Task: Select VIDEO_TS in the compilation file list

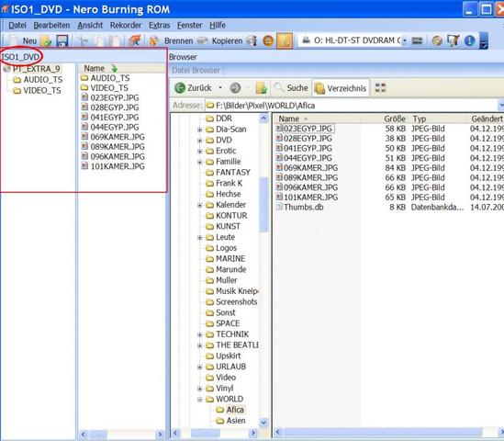Action: 105,88
